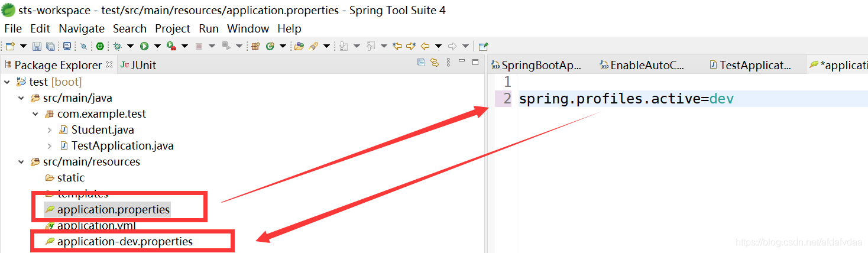The height and width of the screenshot is (253, 868).
Task: Launch Debug with the bug icon
Action: [117, 46]
